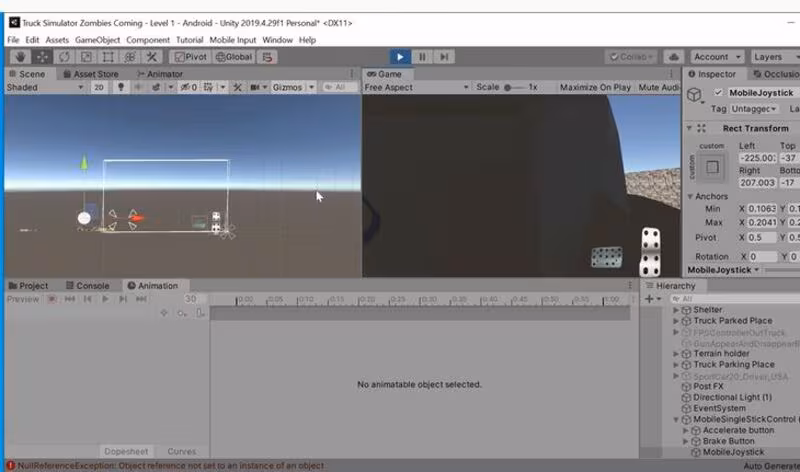This screenshot has width=800, height=472.
Task: Switch to Curves view
Action: tap(182, 452)
